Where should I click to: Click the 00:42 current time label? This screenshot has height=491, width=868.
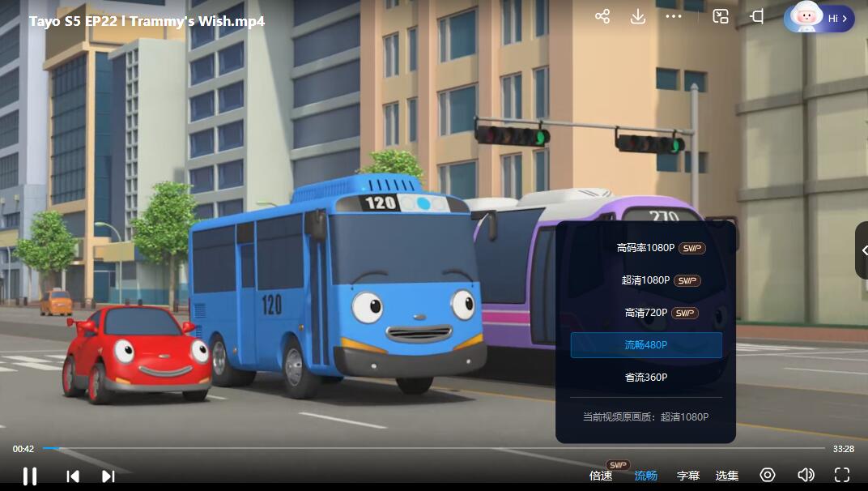point(23,449)
